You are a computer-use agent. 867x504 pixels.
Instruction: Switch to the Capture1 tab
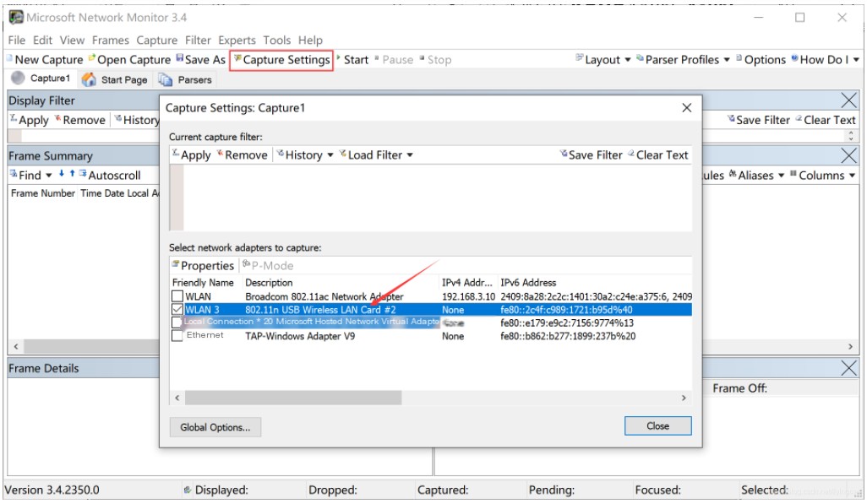point(41,79)
